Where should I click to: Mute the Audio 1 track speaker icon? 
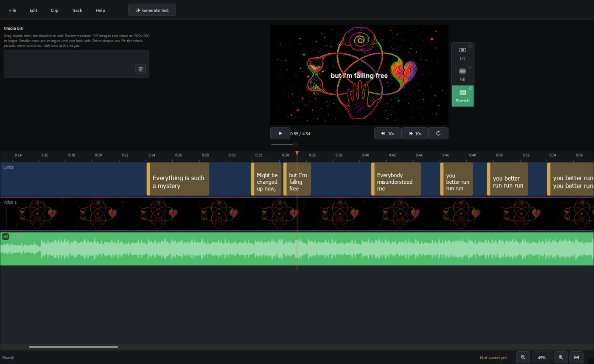[x=6, y=236]
